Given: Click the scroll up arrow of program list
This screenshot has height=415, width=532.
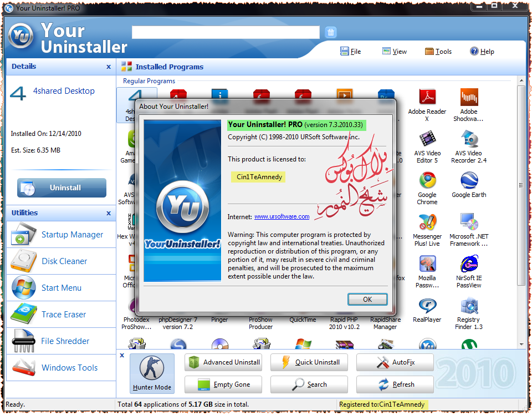Looking at the screenshot, I should coord(521,81).
